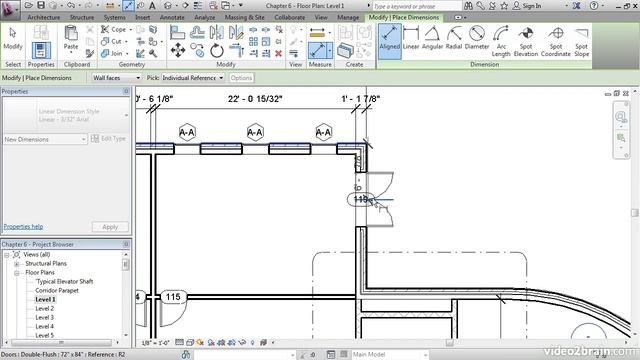Image resolution: width=640 pixels, height=360 pixels.
Task: Pick the Spot Coordinate tool
Action: click(556, 41)
